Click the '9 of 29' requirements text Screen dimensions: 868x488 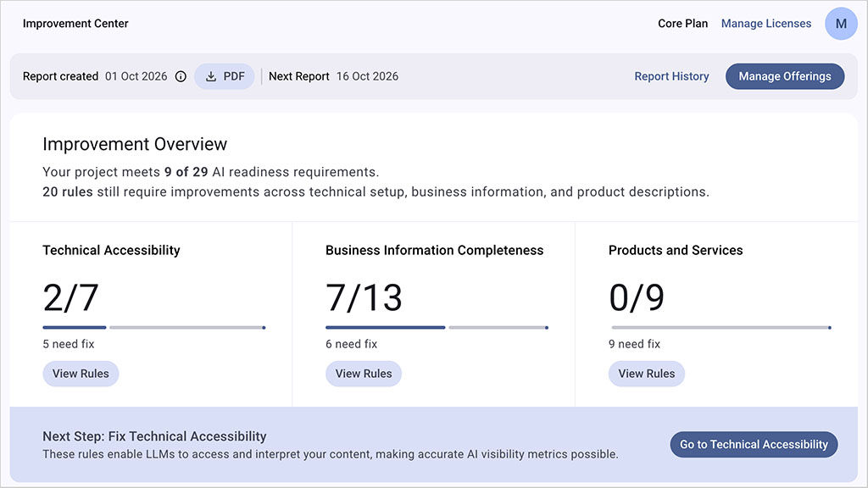point(186,172)
